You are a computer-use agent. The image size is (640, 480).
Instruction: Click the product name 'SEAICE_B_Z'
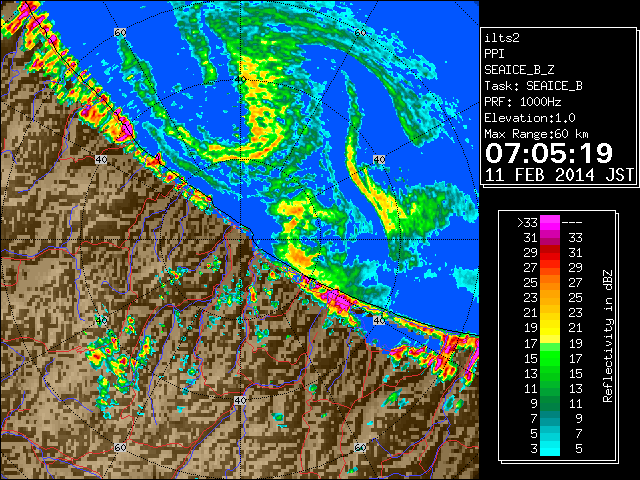tap(519, 70)
